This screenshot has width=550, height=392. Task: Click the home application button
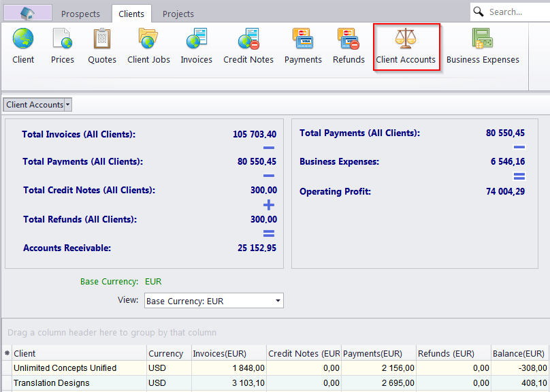pyautogui.click(x=28, y=13)
